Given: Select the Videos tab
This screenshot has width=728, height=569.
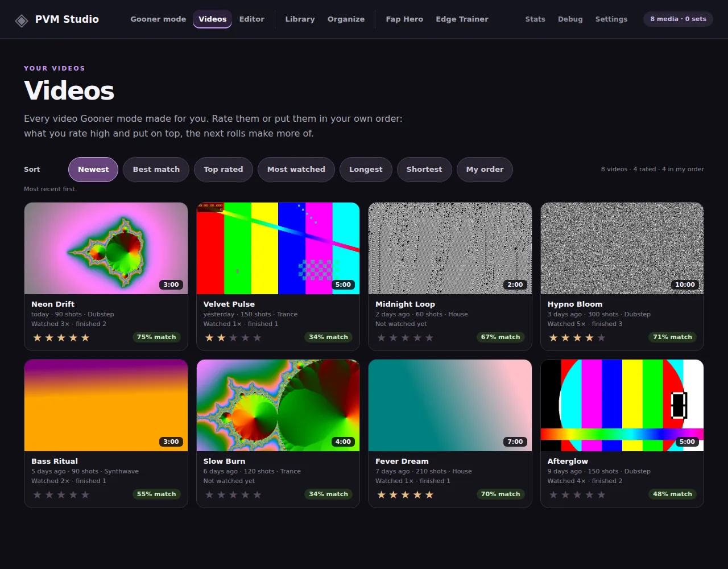Looking at the screenshot, I should [212, 19].
